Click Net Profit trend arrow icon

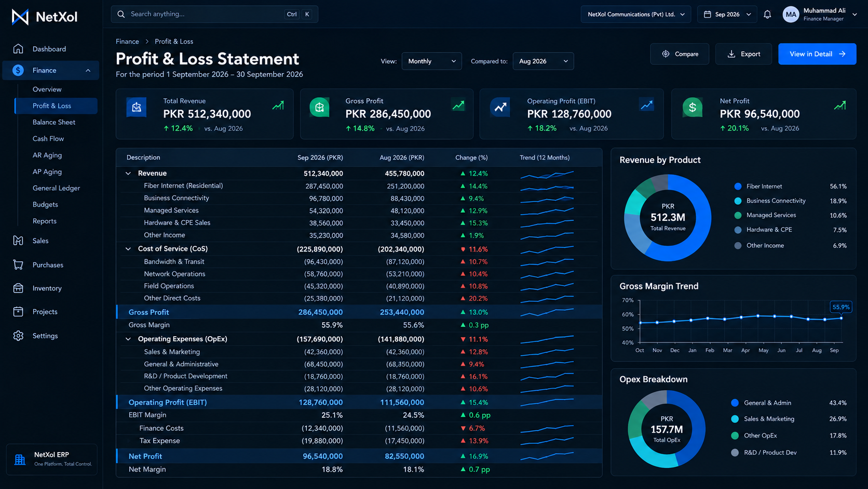point(840,105)
